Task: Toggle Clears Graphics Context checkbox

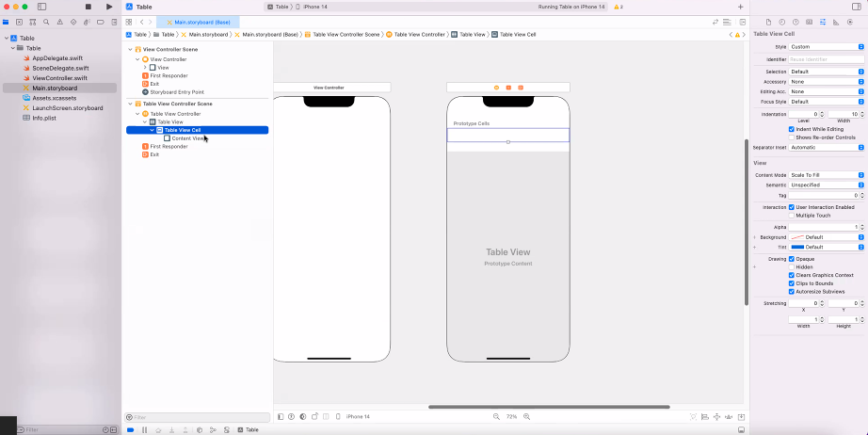Action: coord(792,275)
